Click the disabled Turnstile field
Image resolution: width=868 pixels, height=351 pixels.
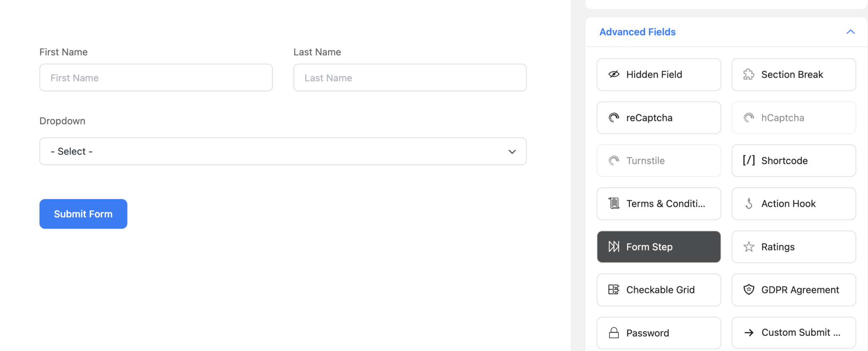(x=658, y=160)
